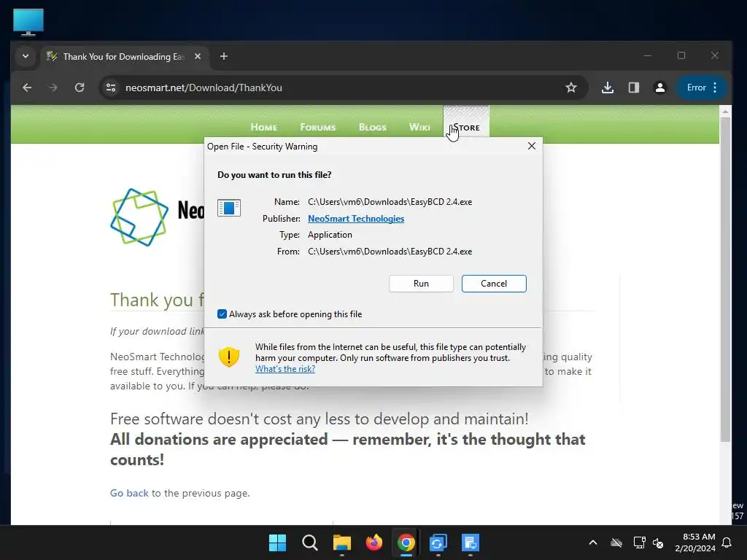Open the clock showing 8:53 AM
The height and width of the screenshot is (560, 747).
point(695,542)
